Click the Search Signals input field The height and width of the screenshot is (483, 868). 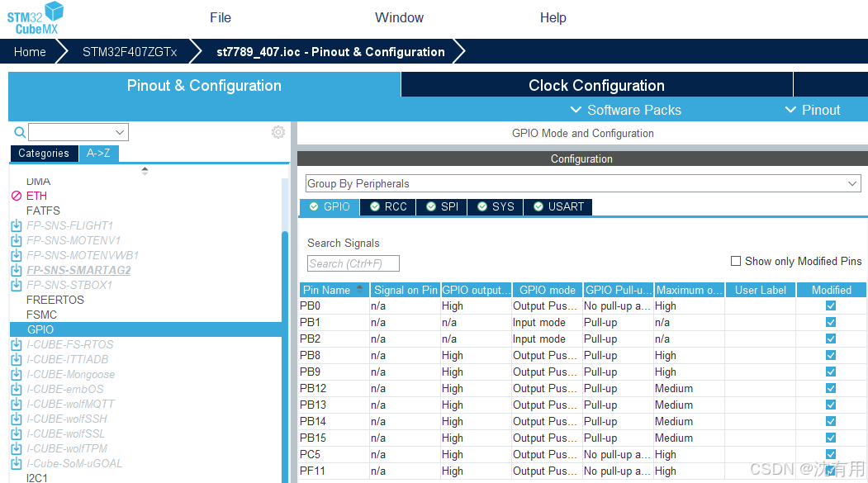353,263
